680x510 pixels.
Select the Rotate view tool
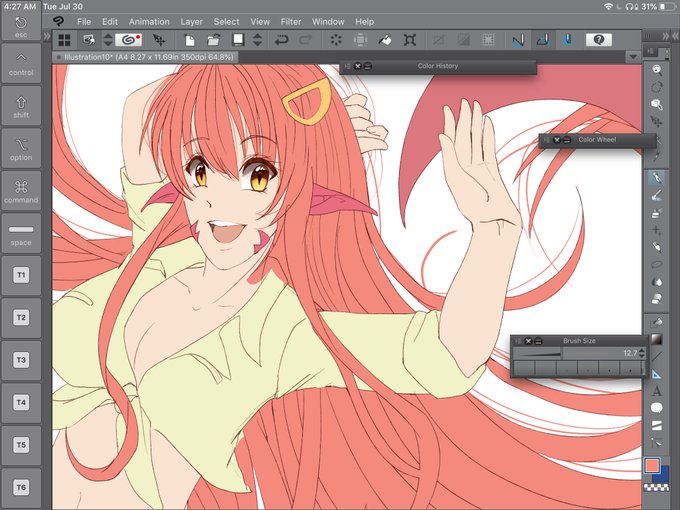click(657, 87)
